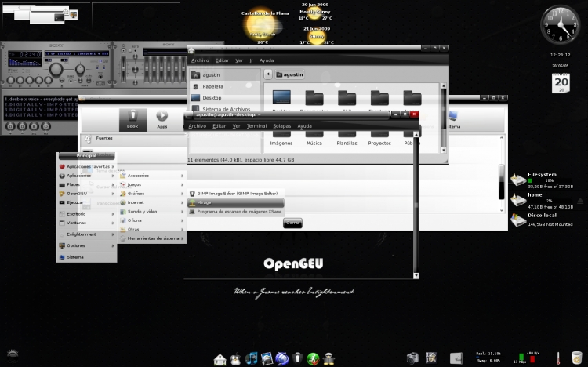Screen dimensions: 588x367
Task: Expand the Opciones submenu
Action: [x=86, y=245]
